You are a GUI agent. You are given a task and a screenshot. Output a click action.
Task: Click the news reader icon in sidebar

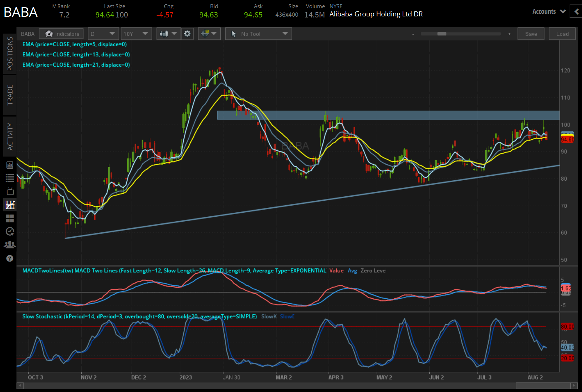(x=10, y=165)
